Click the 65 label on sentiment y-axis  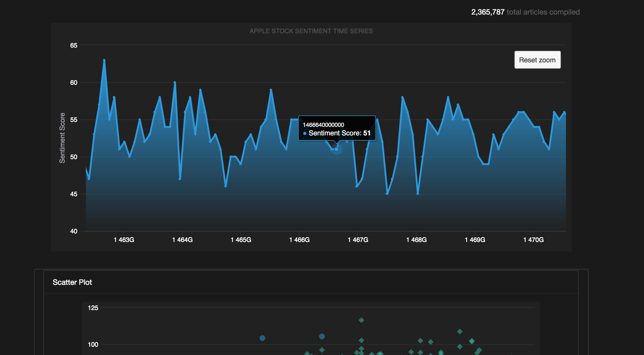pyautogui.click(x=74, y=45)
